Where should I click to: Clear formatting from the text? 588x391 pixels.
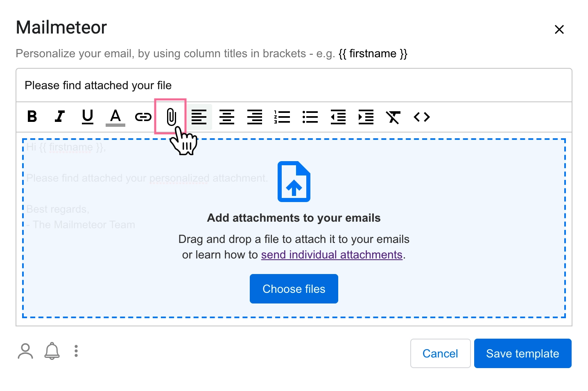(x=393, y=117)
